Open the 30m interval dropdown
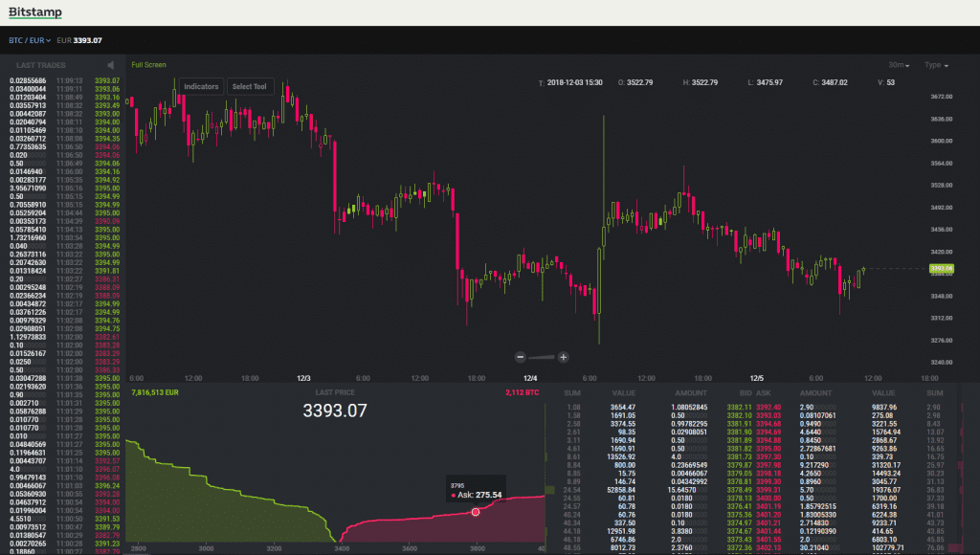Image resolution: width=980 pixels, height=555 pixels. 899,65
